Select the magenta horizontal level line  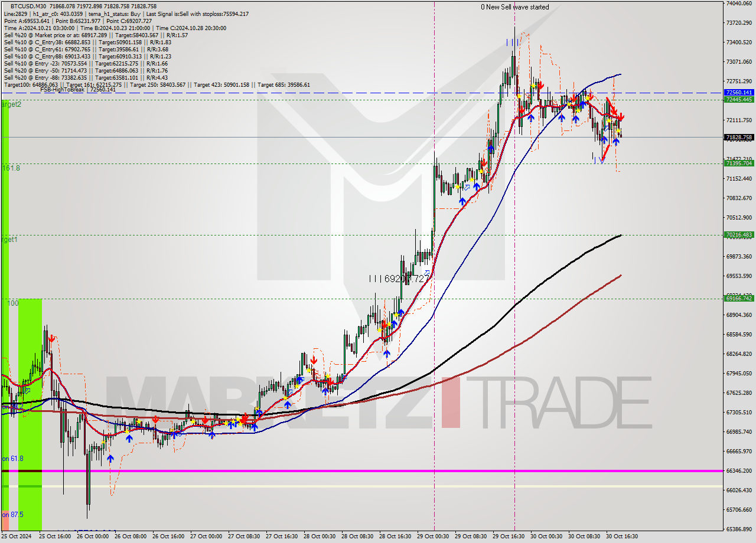point(361,471)
